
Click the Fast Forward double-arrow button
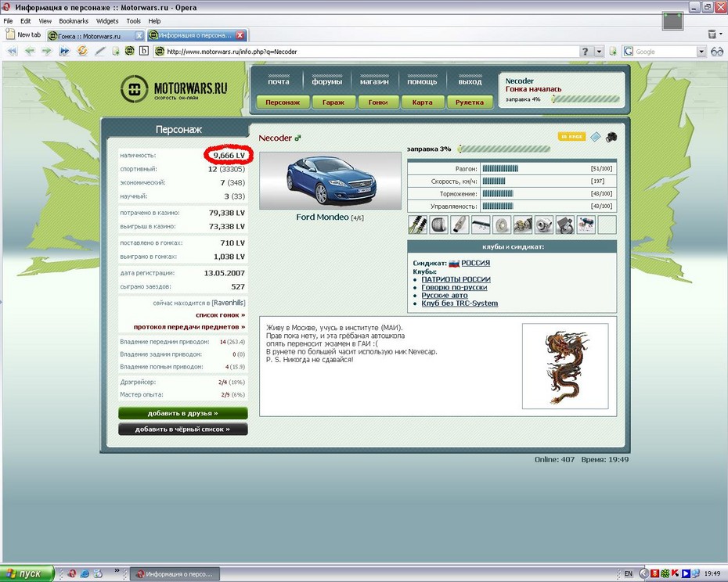(64, 51)
